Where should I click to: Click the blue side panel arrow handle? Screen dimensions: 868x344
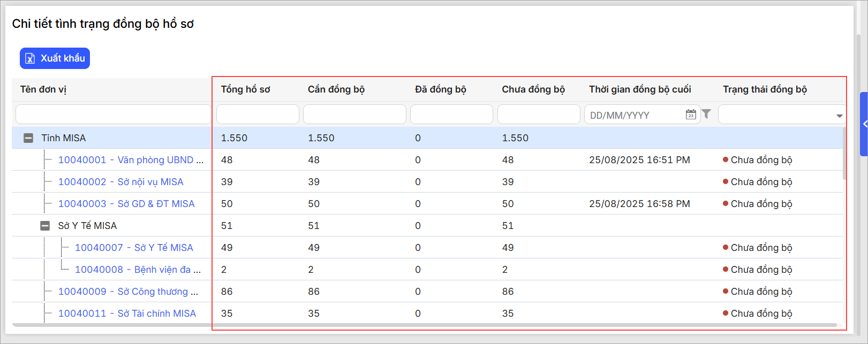pos(864,124)
